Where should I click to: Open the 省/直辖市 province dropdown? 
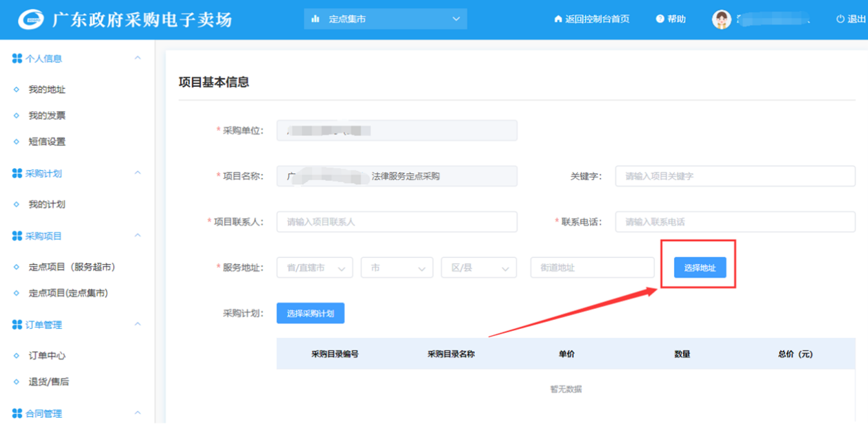[315, 268]
